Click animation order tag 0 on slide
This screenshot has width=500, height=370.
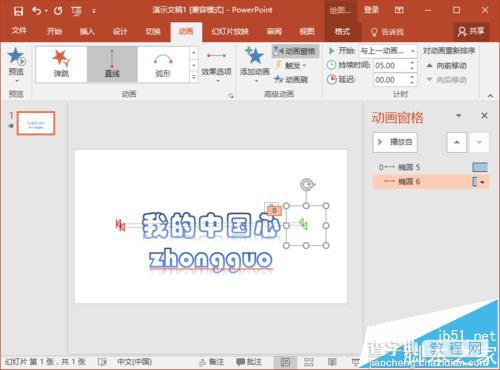(x=274, y=210)
